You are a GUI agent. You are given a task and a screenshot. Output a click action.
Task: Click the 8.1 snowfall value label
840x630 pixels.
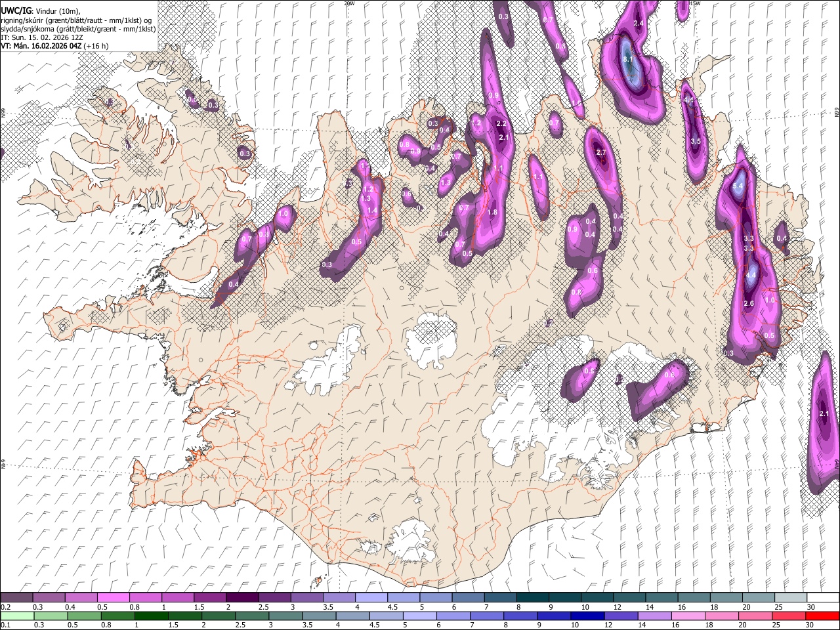click(627, 60)
